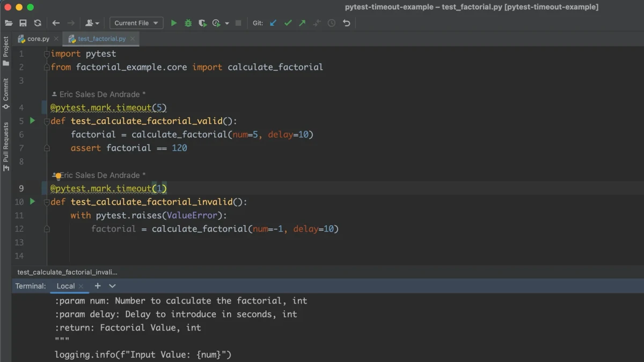Click the yellow lightbulb intention icon
Viewport: 644px width, 362px height.
pyautogui.click(x=58, y=176)
